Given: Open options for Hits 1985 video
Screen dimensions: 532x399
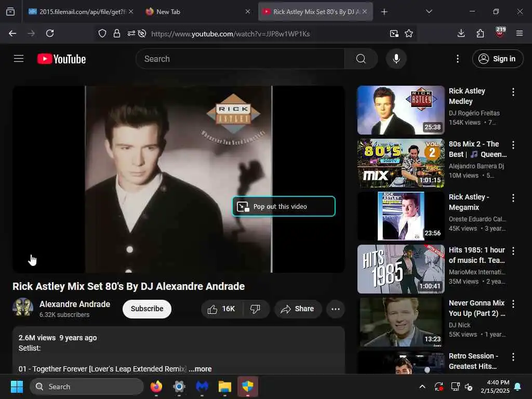Looking at the screenshot, I should click(x=513, y=251).
